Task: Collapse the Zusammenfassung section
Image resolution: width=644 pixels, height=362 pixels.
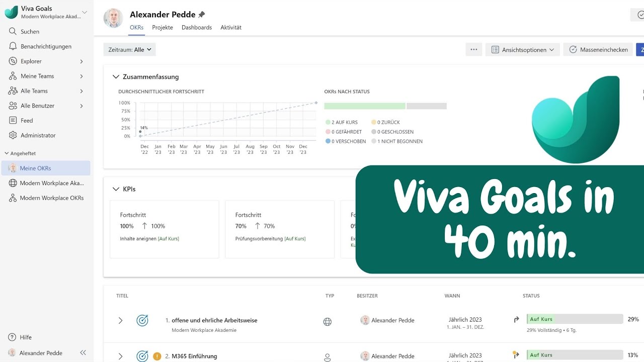Action: [x=116, y=77]
